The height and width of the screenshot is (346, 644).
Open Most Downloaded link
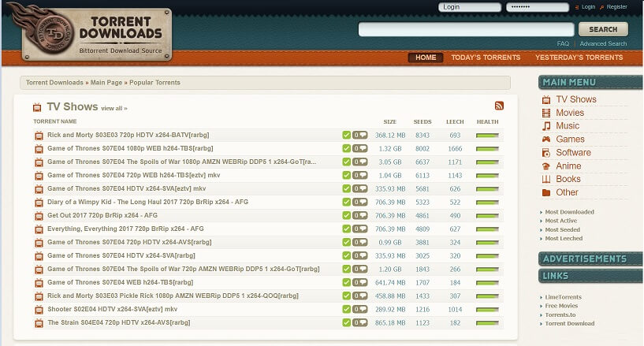click(569, 212)
